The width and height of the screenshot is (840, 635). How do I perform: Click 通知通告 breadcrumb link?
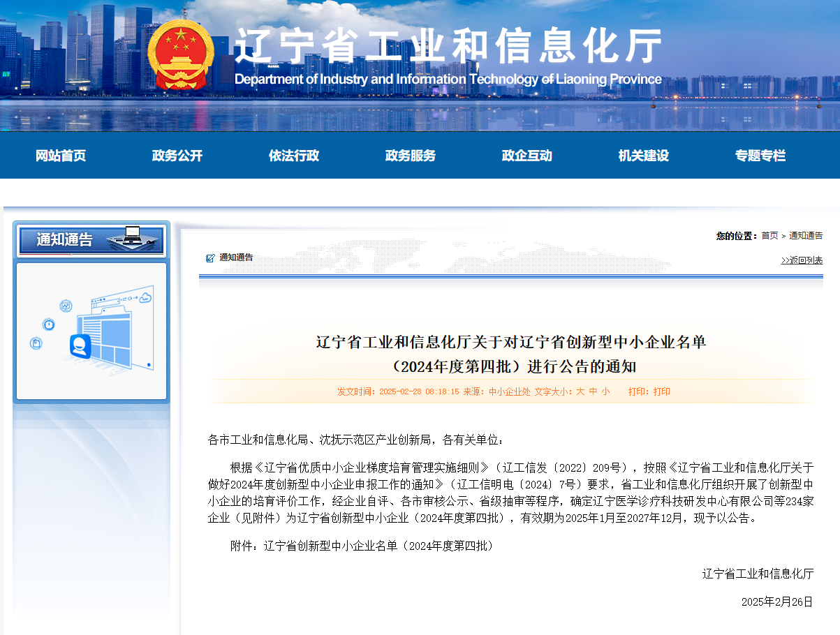pyautogui.click(x=806, y=236)
